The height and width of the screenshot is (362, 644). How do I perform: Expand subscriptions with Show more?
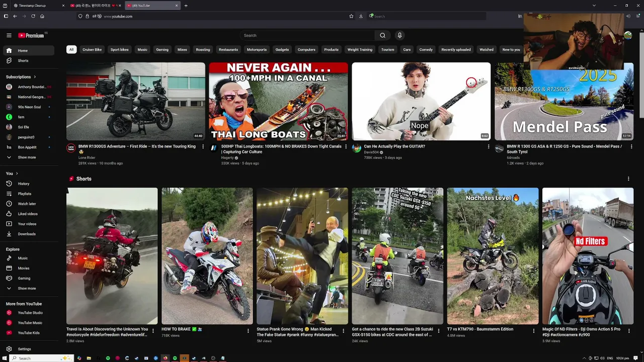[28, 157]
